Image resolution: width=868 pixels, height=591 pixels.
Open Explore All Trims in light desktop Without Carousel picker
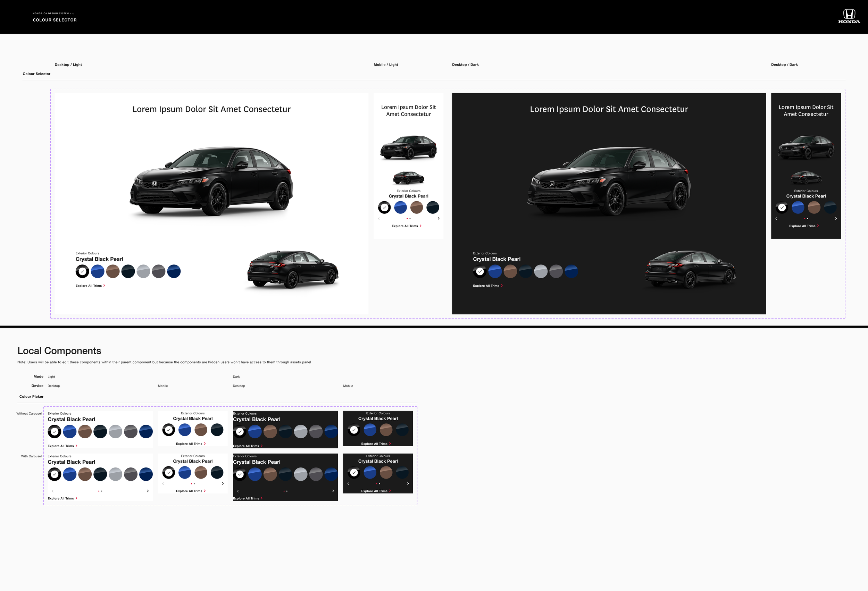(63, 446)
